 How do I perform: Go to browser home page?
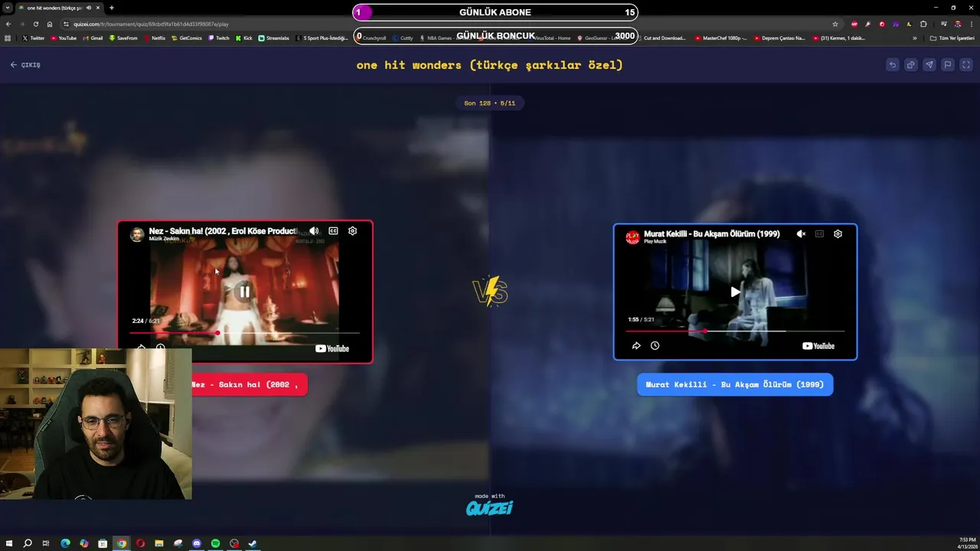pyautogui.click(x=50, y=24)
